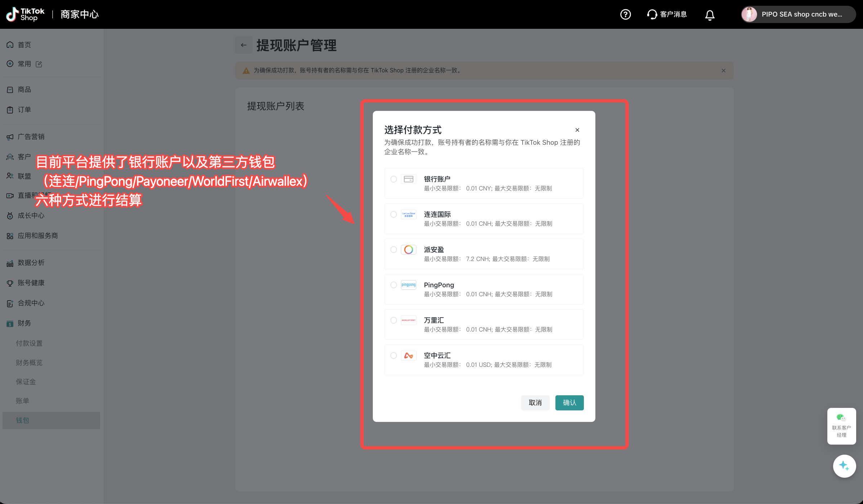
Task: Click the 客户消息 headset icon
Action: pos(652,14)
